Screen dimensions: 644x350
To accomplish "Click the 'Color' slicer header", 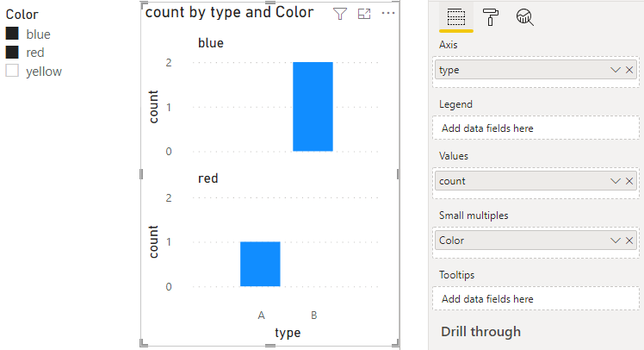I will tap(22, 15).
